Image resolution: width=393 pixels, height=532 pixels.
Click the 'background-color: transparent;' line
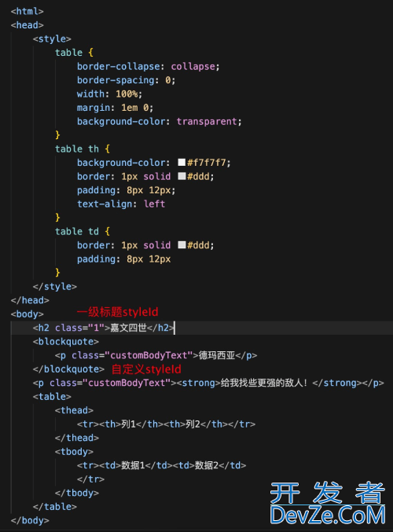click(x=160, y=122)
